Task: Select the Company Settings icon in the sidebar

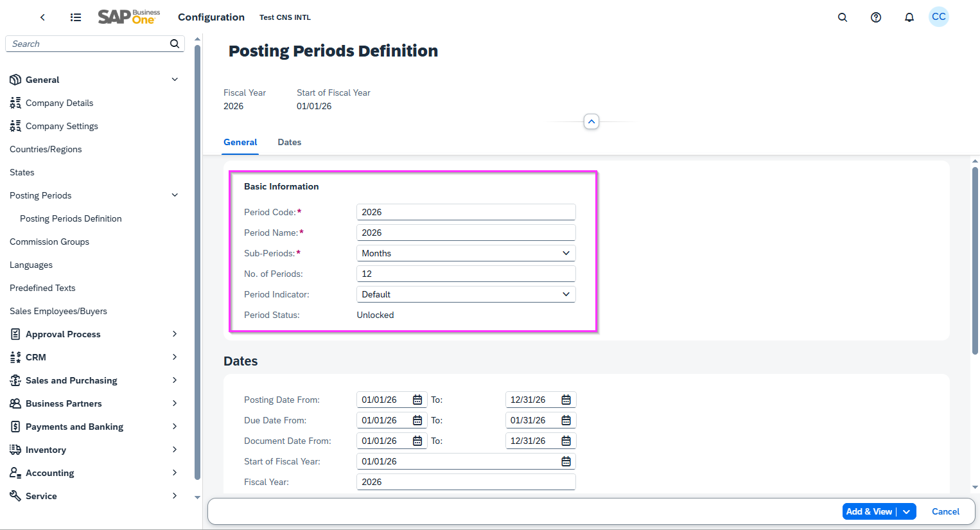Action: point(15,126)
